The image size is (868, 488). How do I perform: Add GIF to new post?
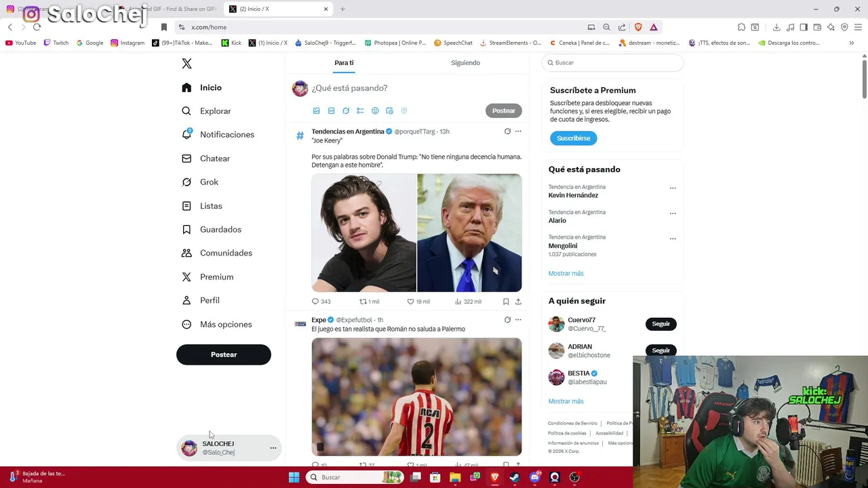(x=331, y=110)
